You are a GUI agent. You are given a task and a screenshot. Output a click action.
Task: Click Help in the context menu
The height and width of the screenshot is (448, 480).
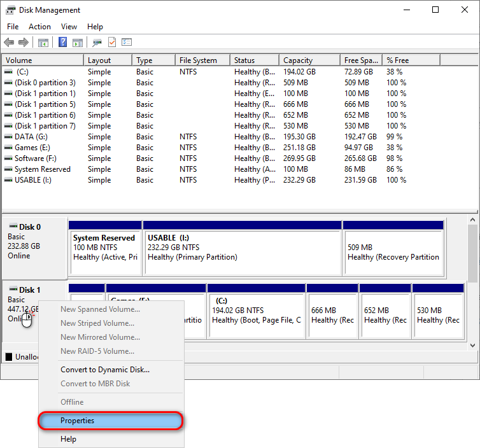[x=68, y=439]
